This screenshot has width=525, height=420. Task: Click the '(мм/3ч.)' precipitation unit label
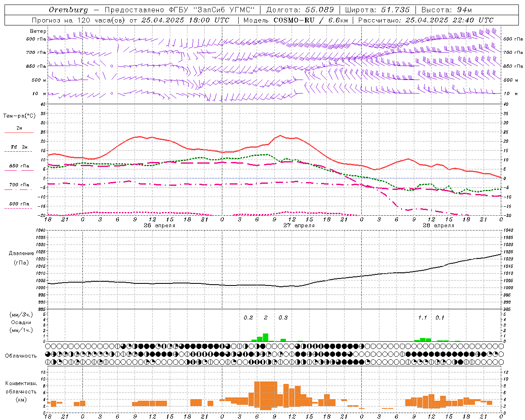(21, 315)
